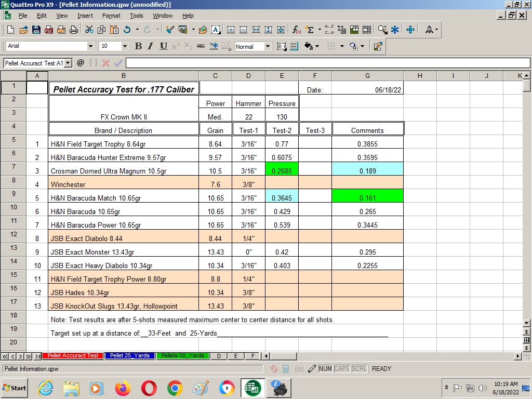Select row 7 header
This screenshot has width=532, height=399.
(14, 169)
